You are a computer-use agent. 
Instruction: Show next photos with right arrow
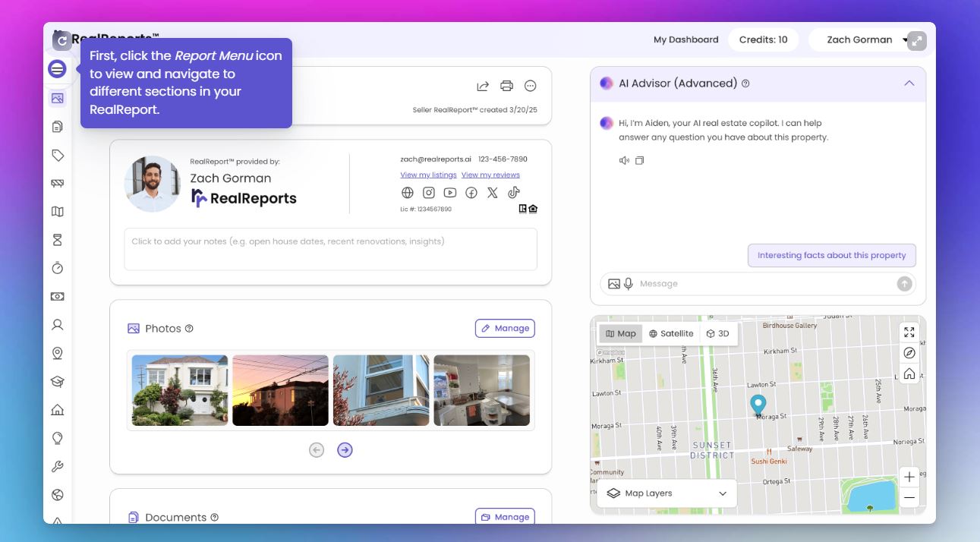point(345,450)
